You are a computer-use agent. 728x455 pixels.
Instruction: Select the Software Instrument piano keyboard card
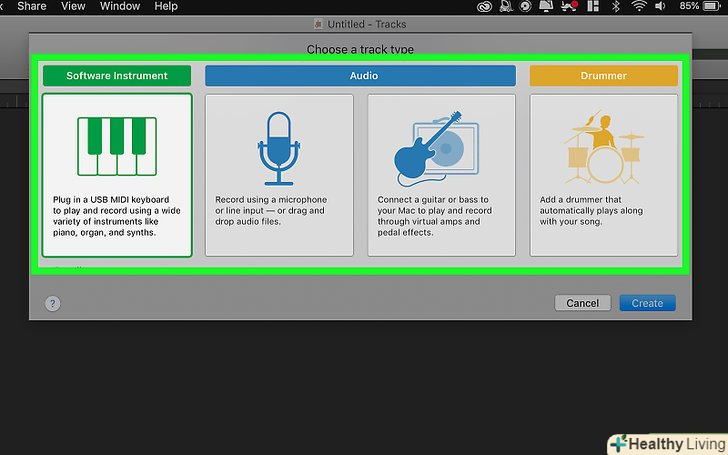(x=117, y=175)
